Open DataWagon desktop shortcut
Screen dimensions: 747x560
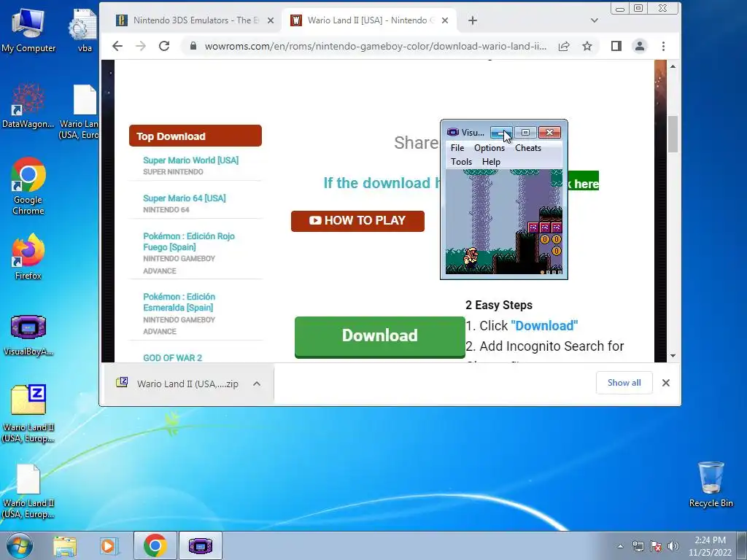[28, 106]
